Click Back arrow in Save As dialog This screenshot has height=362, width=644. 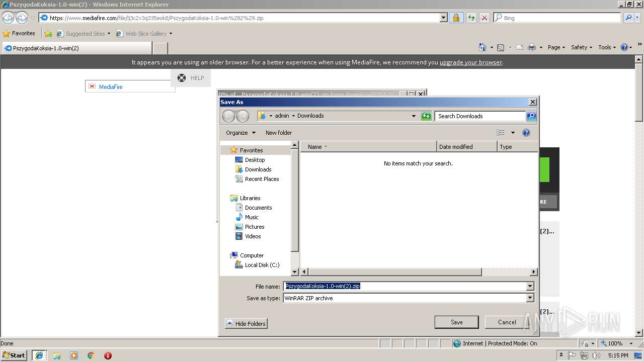pyautogui.click(x=228, y=116)
